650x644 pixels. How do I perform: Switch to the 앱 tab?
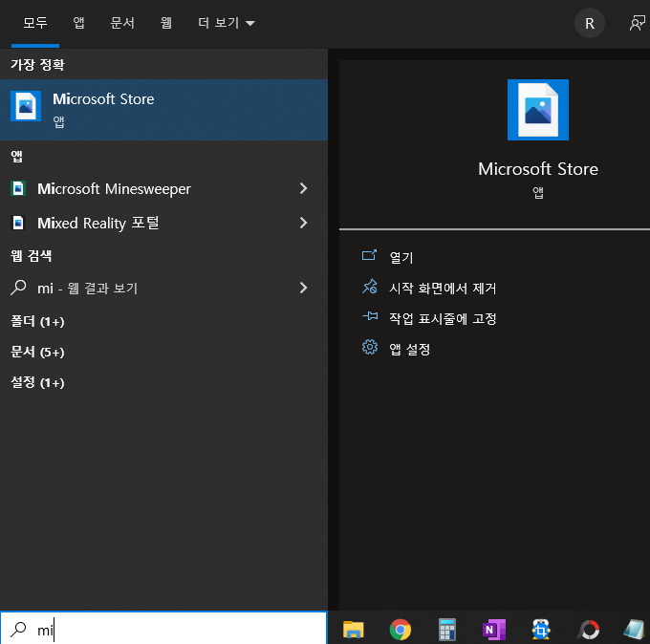pos(78,23)
